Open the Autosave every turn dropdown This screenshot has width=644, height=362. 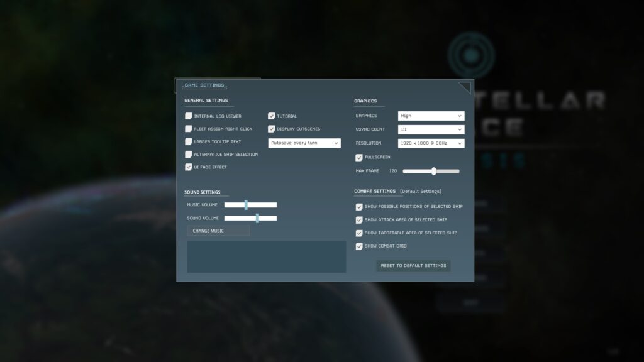click(304, 143)
